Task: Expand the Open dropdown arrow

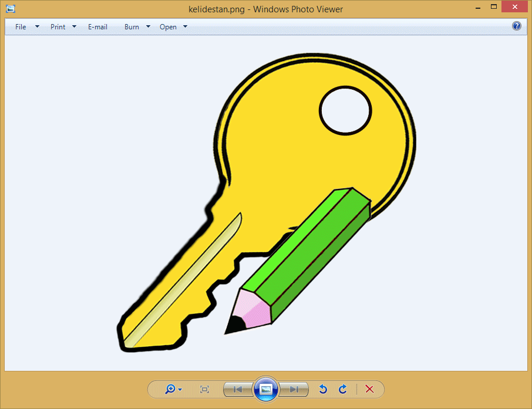Action: click(185, 26)
